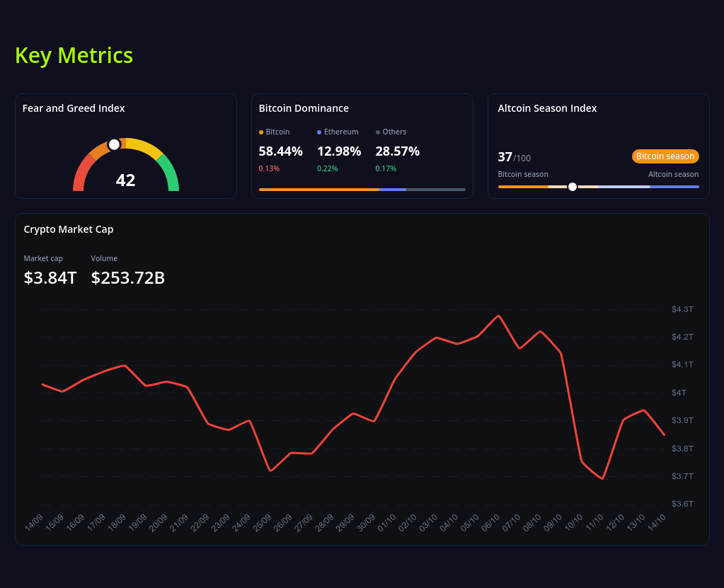Click the Crypto Market Cap heading
The width and height of the screenshot is (724, 588).
pyautogui.click(x=69, y=229)
